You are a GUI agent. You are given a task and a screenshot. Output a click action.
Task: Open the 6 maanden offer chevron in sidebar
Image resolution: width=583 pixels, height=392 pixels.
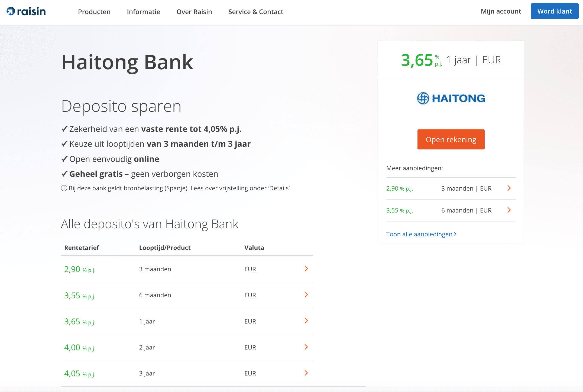[x=509, y=210]
